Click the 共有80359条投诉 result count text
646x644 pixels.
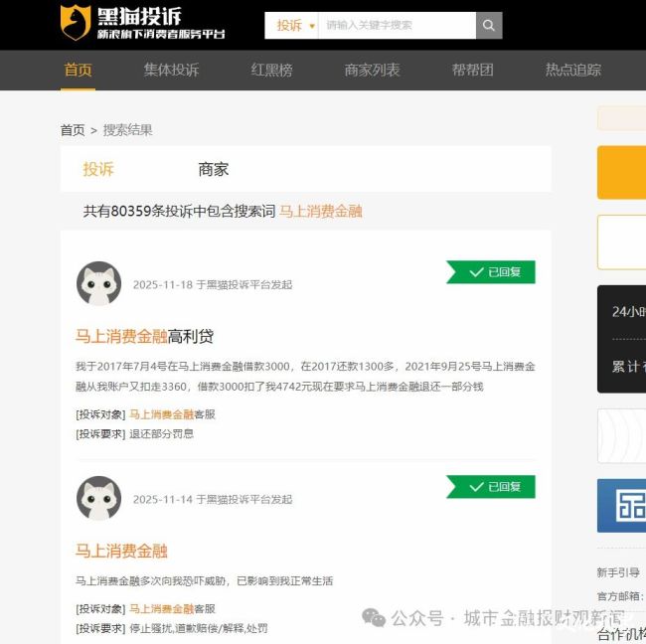tap(179, 212)
